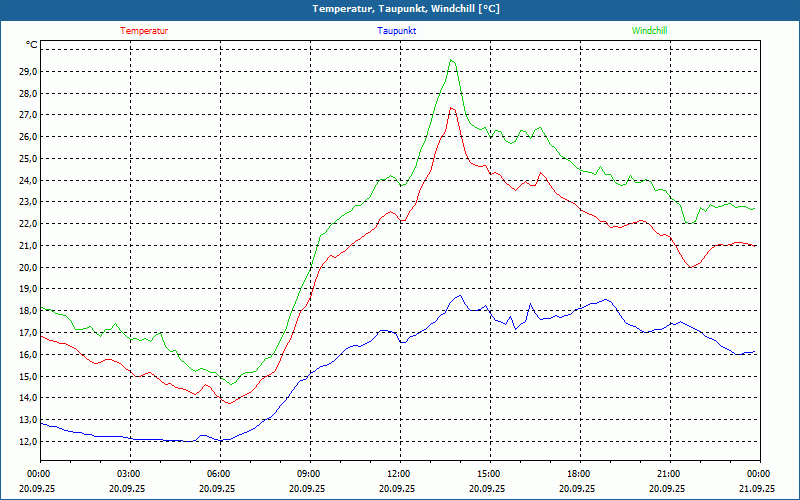The height and width of the screenshot is (500, 800).
Task: Select the red Temperatur legend label
Action: [144, 31]
